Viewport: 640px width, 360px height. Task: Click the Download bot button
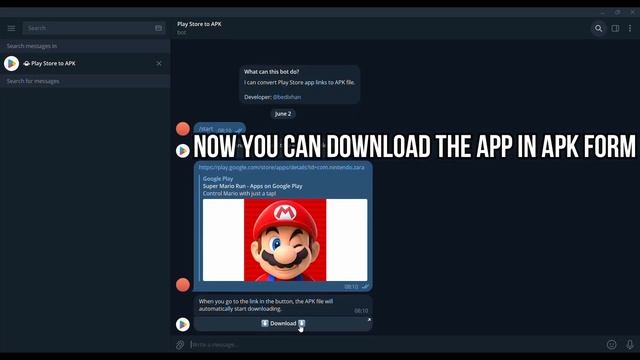(x=283, y=324)
